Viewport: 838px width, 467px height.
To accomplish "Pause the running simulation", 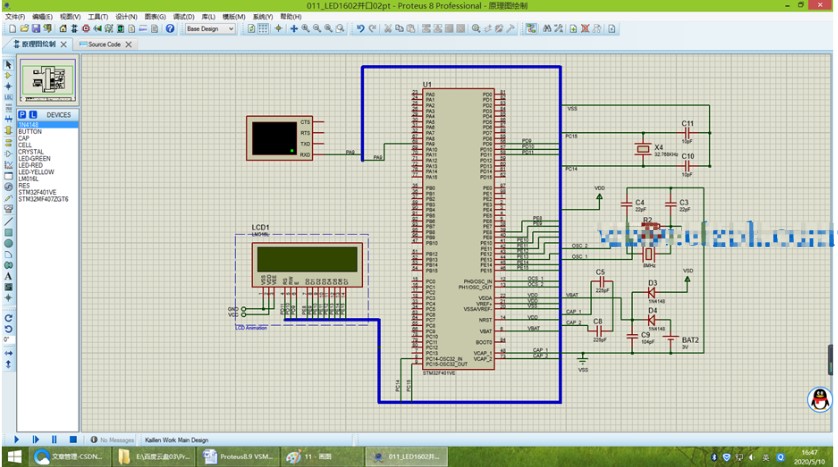I will (x=54, y=439).
